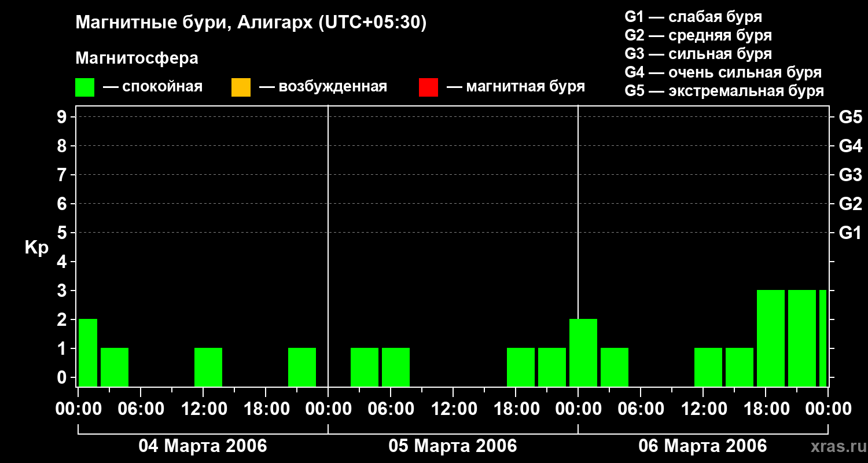
Task: Click the first Kp 2 bar on 04 March
Action: (88, 352)
